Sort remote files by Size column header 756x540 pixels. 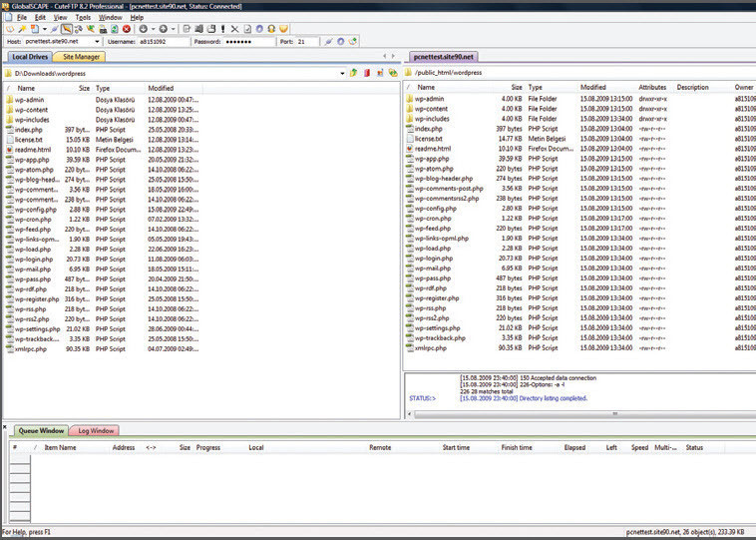(517, 88)
